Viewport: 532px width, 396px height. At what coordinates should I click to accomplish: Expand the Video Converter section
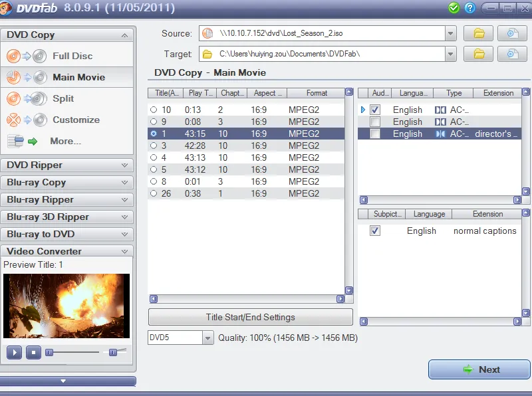[x=124, y=251]
